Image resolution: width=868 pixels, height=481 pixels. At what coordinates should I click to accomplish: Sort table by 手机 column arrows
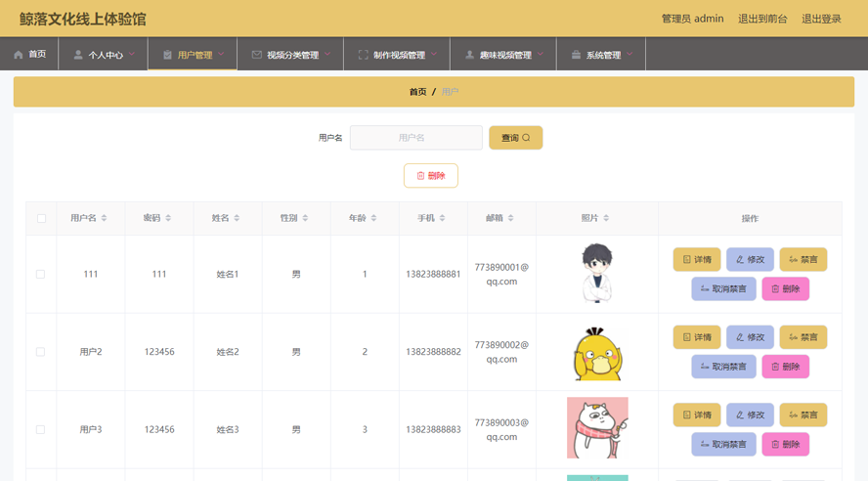tap(442, 218)
